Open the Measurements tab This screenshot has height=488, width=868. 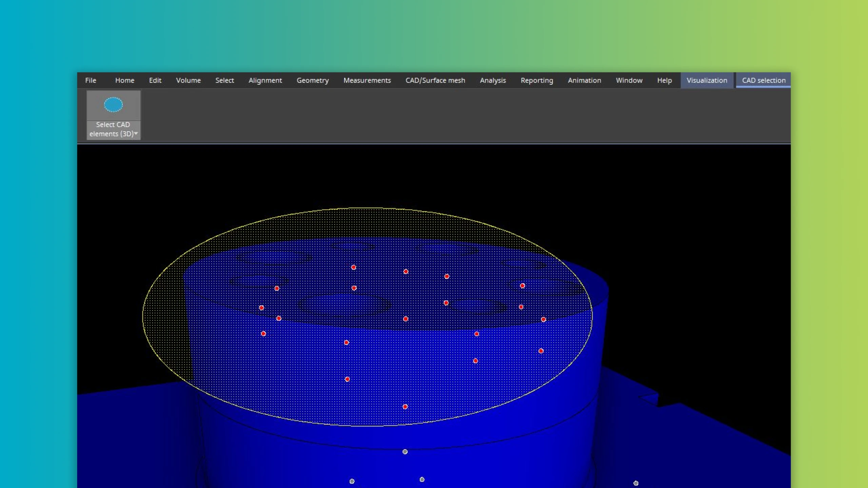click(x=367, y=80)
